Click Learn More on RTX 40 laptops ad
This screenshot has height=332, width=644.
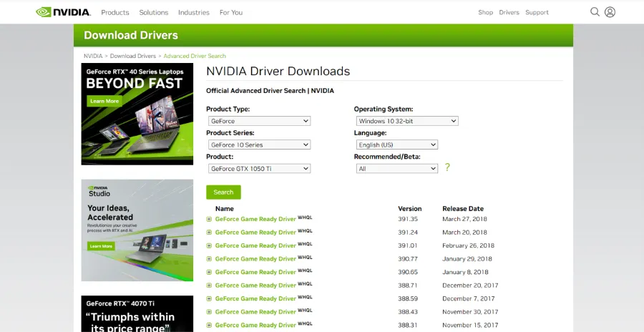coord(104,101)
